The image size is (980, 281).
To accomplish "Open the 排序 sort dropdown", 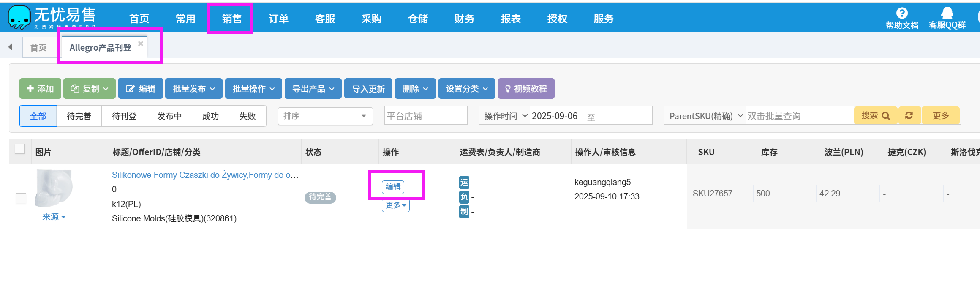I will point(325,116).
